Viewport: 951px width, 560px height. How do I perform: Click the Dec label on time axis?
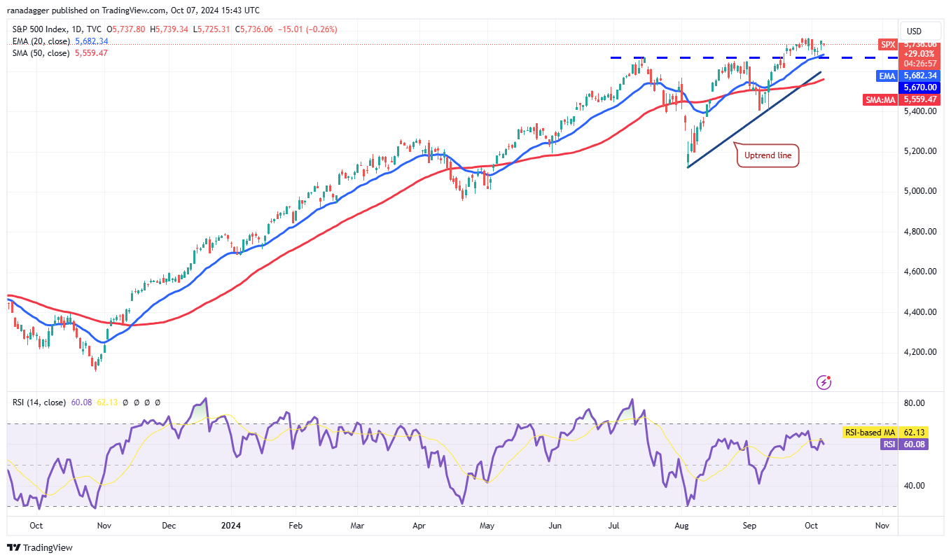coord(168,525)
